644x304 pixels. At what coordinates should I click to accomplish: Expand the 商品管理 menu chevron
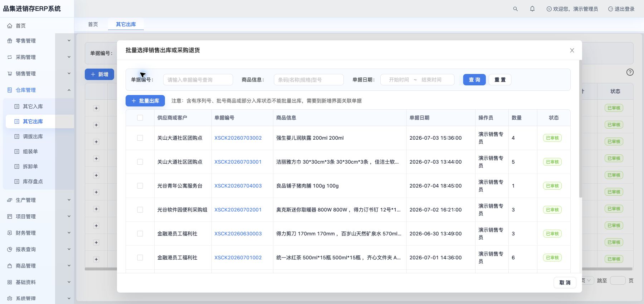[x=69, y=266]
